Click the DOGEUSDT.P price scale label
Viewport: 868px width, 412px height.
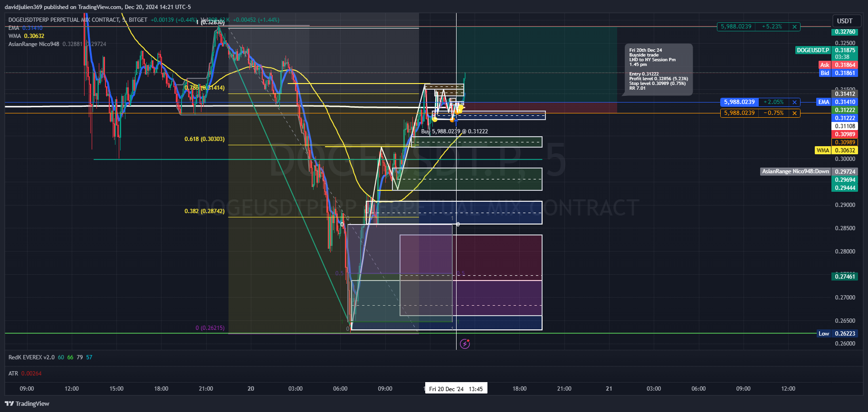(x=813, y=50)
